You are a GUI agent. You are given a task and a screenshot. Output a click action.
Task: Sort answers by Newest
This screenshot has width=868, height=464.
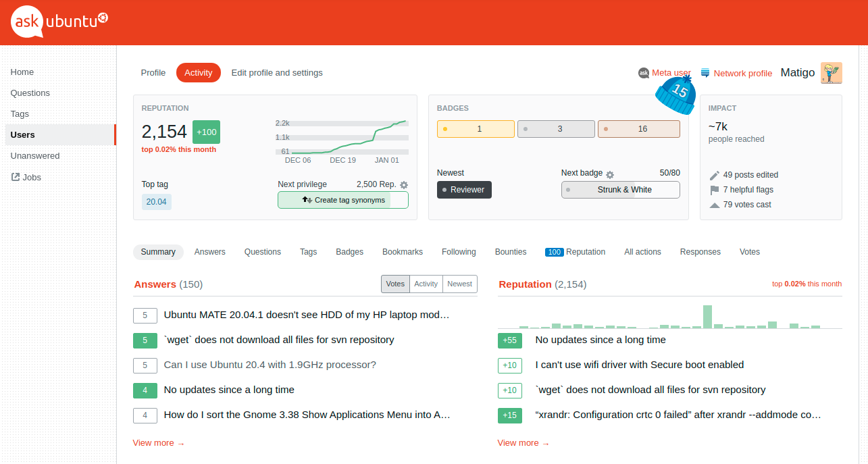click(460, 284)
